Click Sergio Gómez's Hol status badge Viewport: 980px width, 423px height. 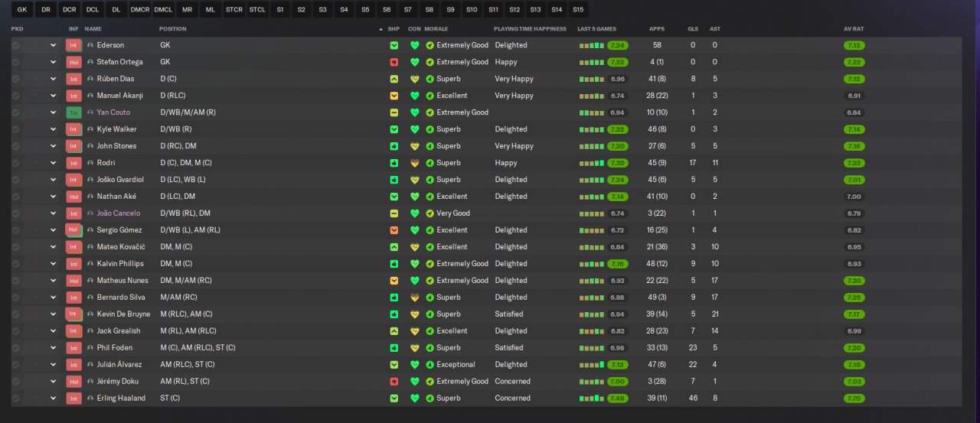73,230
